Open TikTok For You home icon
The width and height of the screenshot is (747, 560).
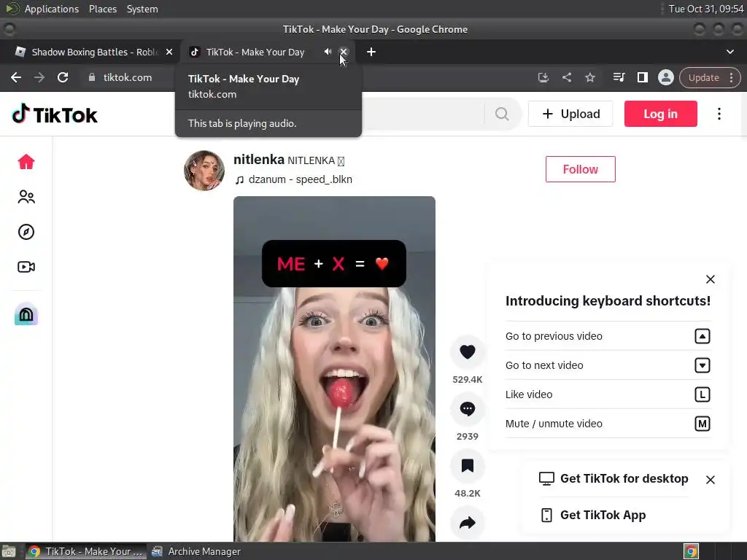[x=26, y=162]
